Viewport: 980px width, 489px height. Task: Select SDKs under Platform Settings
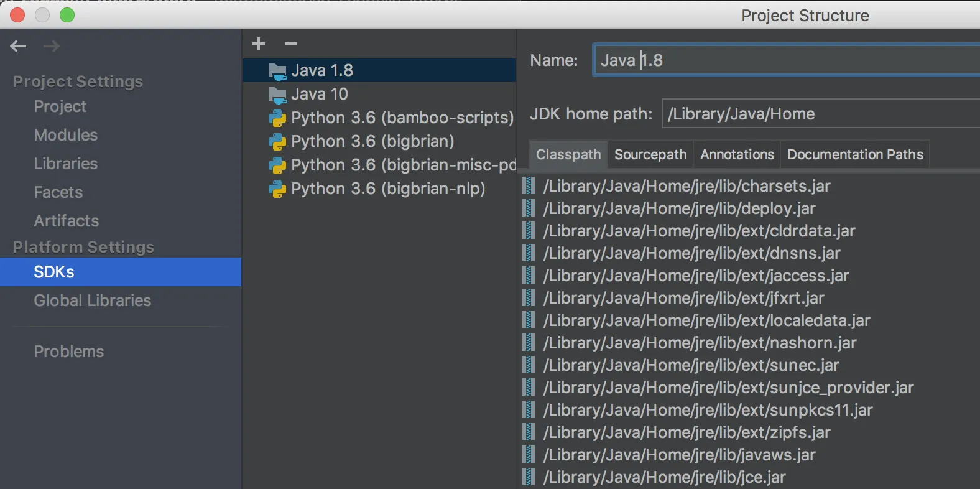pos(121,272)
